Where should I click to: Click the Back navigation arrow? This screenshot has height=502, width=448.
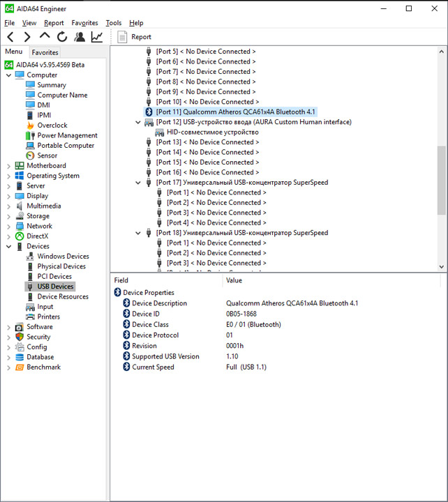(x=10, y=37)
